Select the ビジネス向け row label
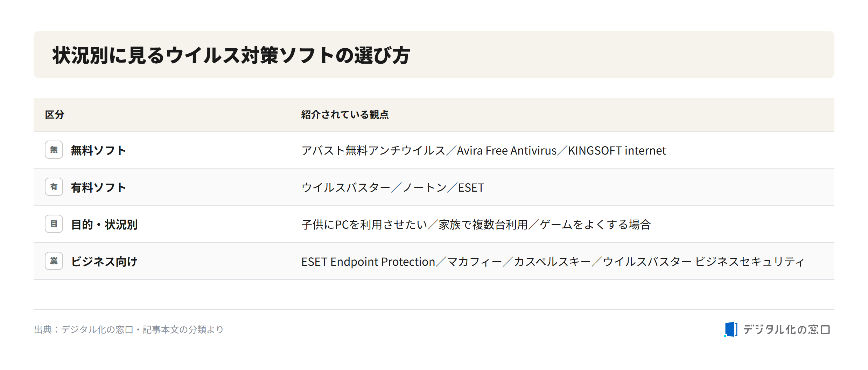The height and width of the screenshot is (370, 868). pyautogui.click(x=104, y=262)
